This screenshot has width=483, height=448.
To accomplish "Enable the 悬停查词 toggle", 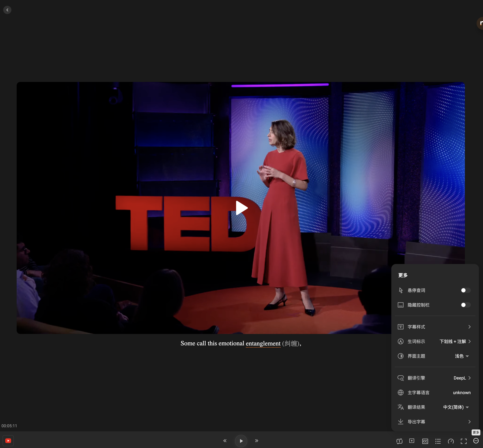I will coord(465,290).
